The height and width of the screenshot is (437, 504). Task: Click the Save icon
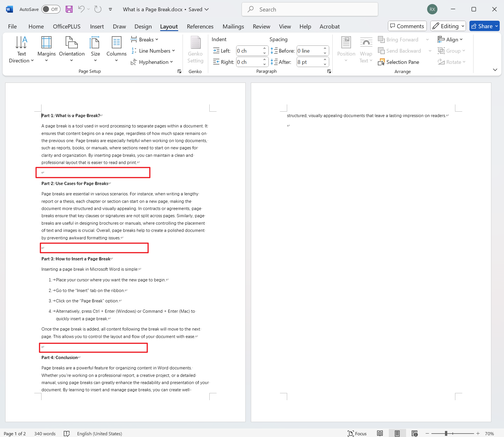point(69,9)
